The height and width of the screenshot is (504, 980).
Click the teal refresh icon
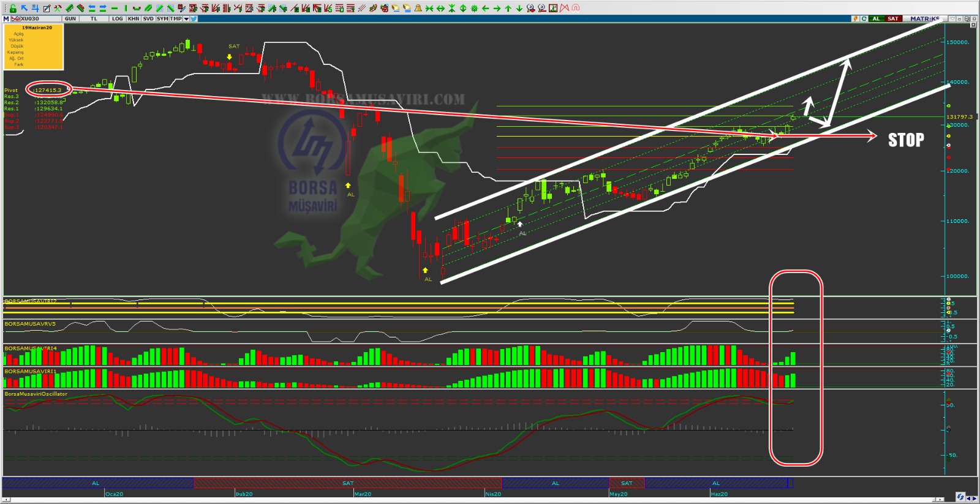pyautogui.click(x=864, y=18)
